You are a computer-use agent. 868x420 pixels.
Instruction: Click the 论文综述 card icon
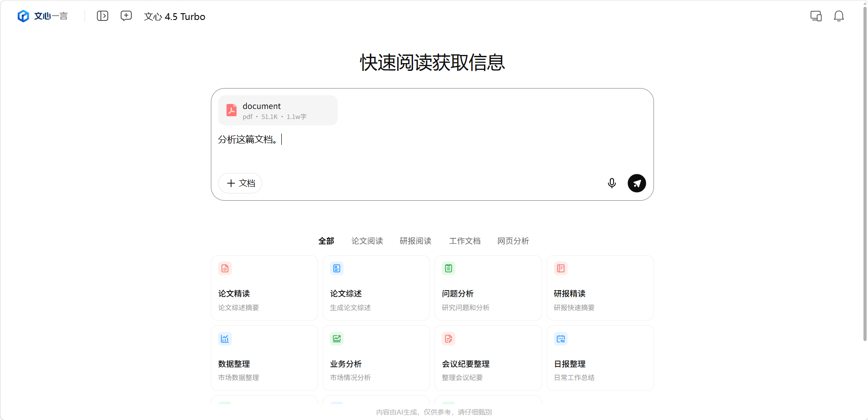(337, 268)
